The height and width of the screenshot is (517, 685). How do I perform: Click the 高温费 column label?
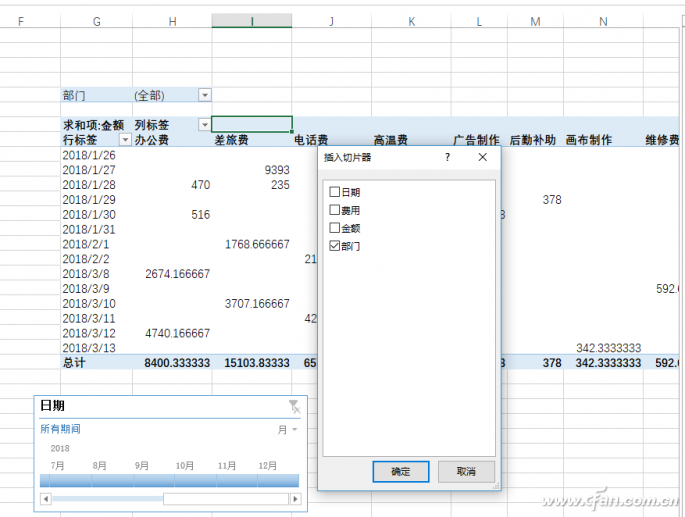click(391, 140)
